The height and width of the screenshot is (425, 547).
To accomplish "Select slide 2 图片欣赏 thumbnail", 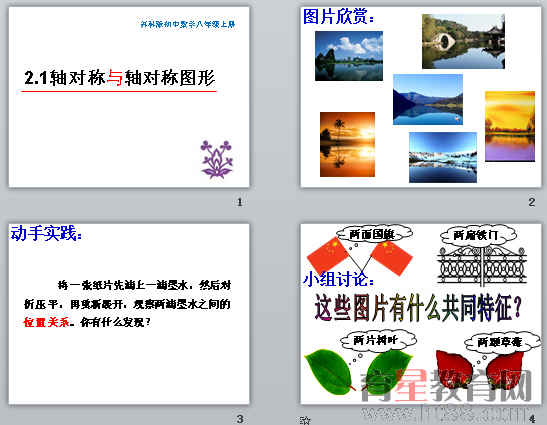I will (421, 97).
